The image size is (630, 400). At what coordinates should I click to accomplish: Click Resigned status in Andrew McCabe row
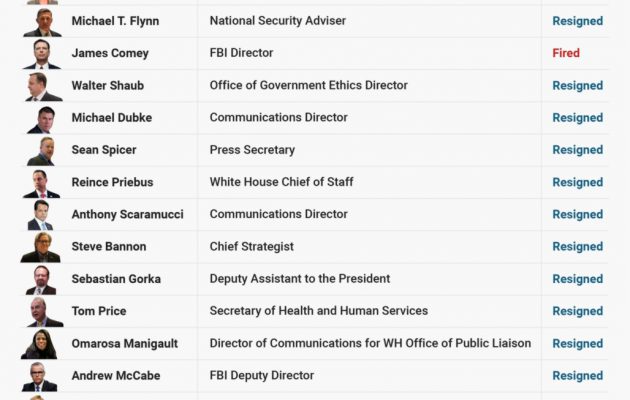578,376
